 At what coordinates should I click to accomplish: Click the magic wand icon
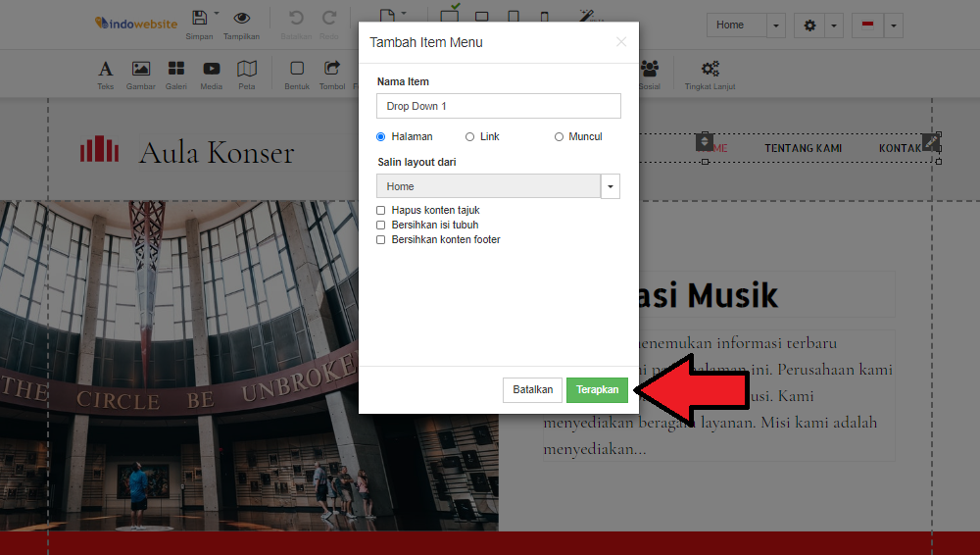tap(586, 15)
